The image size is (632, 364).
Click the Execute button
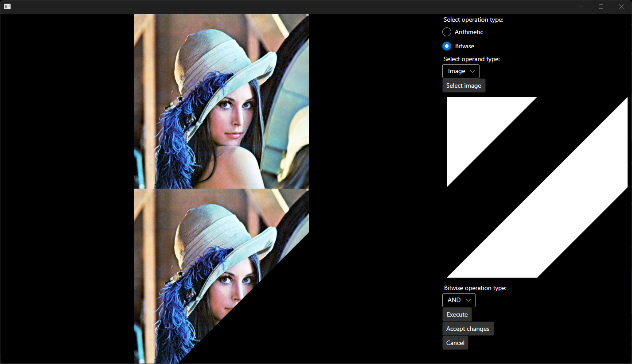[x=457, y=314]
